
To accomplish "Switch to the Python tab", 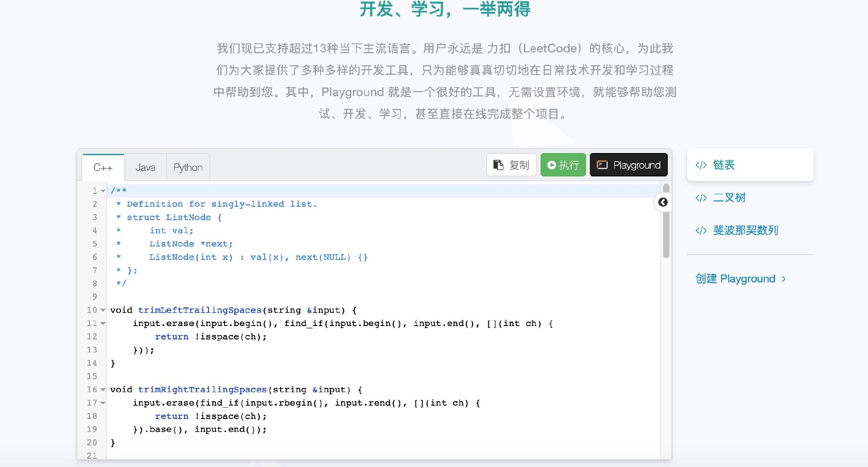I will pos(188,167).
